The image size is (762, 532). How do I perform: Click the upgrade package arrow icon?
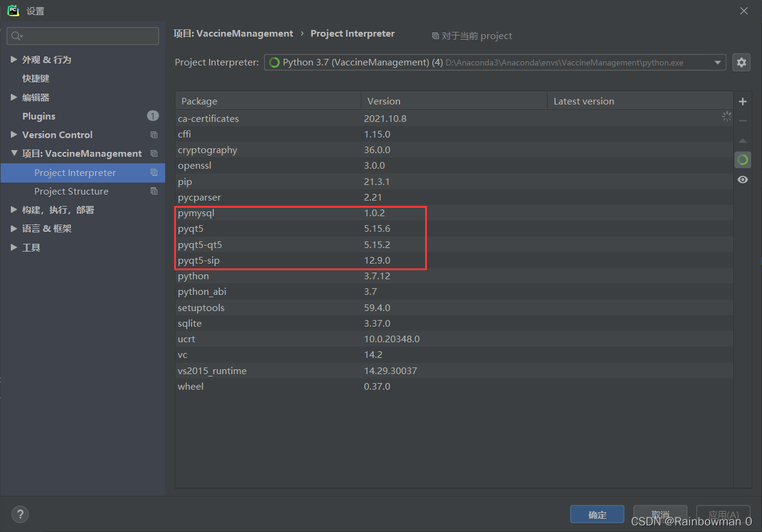(x=743, y=141)
